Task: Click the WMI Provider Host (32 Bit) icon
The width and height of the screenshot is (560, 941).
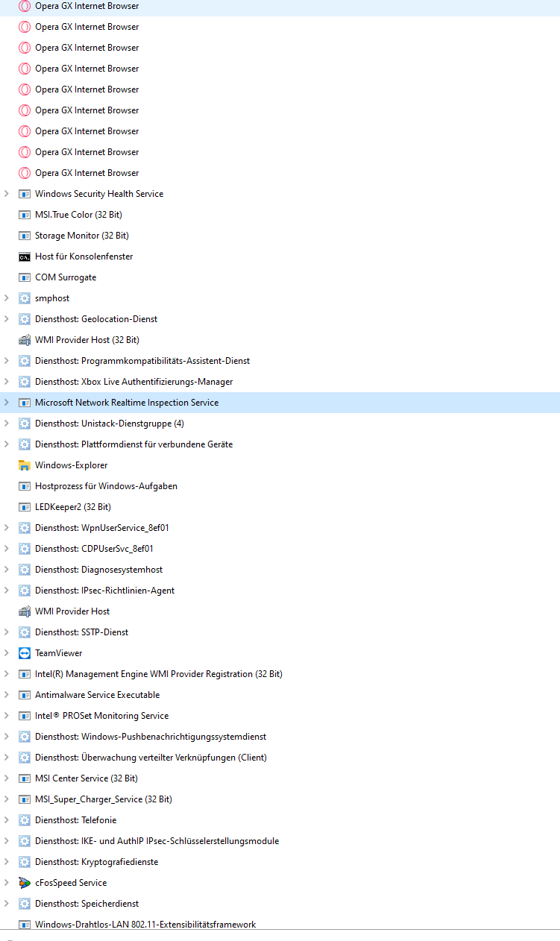Action: pos(25,340)
